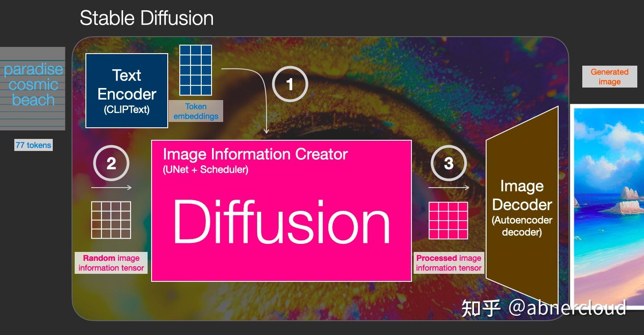Click the Text Encoder (CLIPText) block
This screenshot has width=644, height=335.
pos(127,89)
